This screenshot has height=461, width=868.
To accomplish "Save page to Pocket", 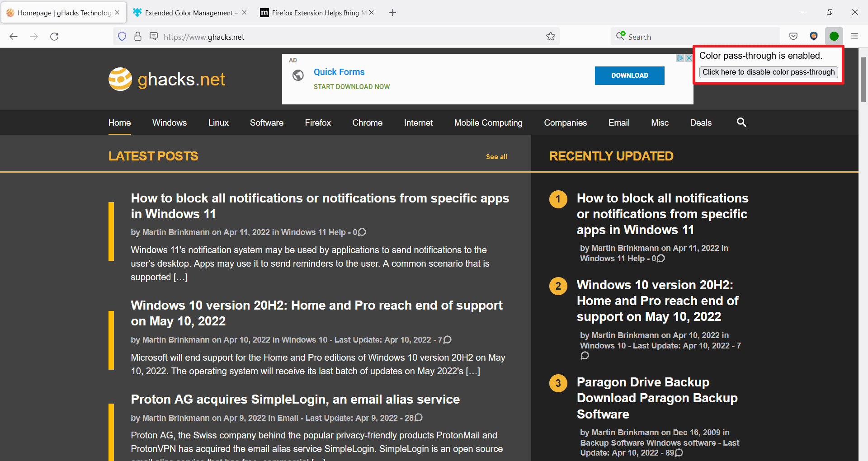I will [793, 37].
